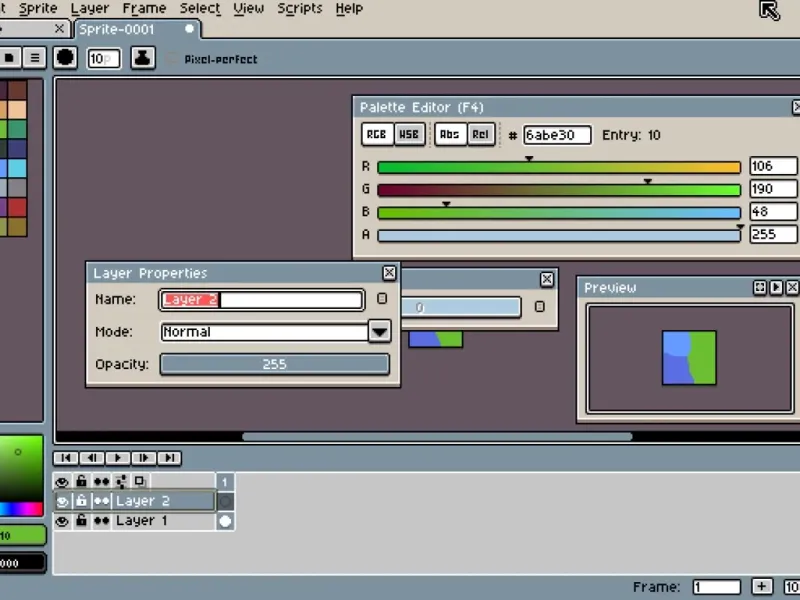Toggle continuous mode dots in timeline header
The width and height of the screenshot is (800, 600).
click(102, 481)
